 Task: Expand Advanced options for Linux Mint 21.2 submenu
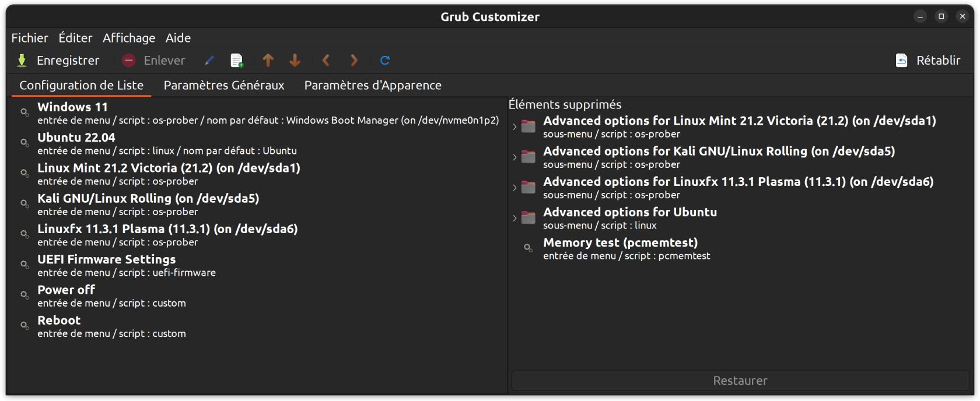pos(514,126)
